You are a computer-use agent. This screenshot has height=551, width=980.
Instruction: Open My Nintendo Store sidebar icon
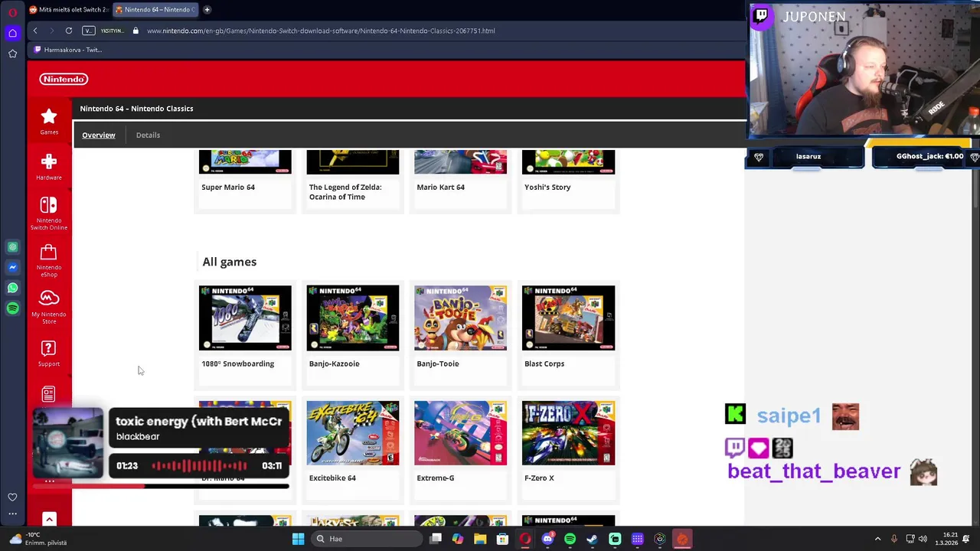point(49,307)
